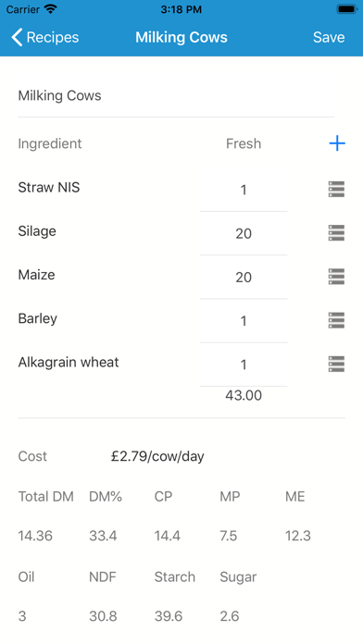The width and height of the screenshot is (363, 644).
Task: Edit the Alkagrain wheat fresh amount field
Action: click(x=244, y=365)
